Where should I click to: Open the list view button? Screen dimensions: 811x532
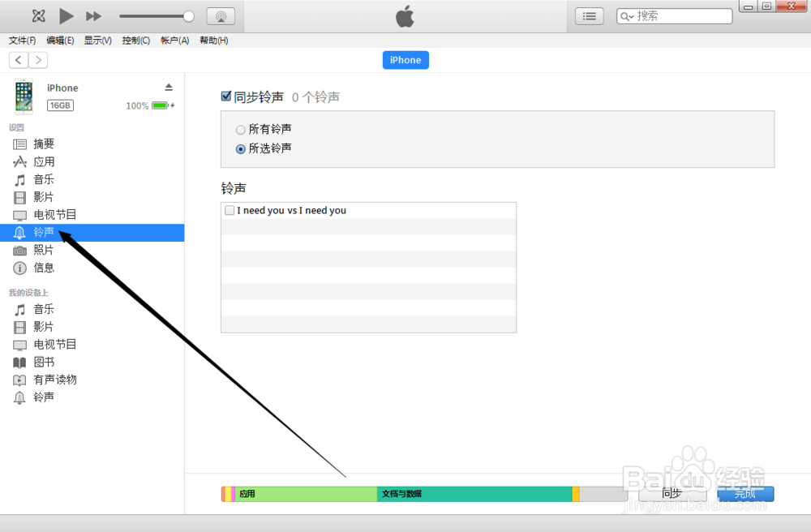coord(589,16)
